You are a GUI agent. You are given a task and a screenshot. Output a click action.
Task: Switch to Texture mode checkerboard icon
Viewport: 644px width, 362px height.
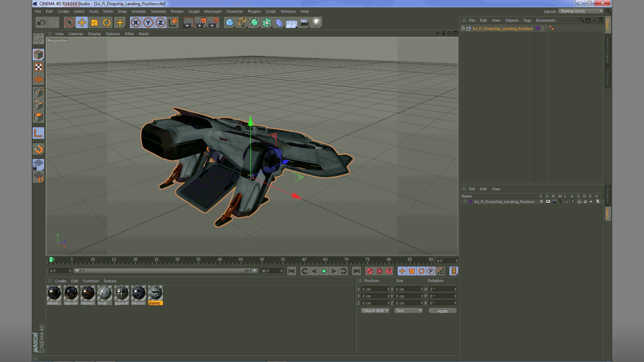pos(39,67)
